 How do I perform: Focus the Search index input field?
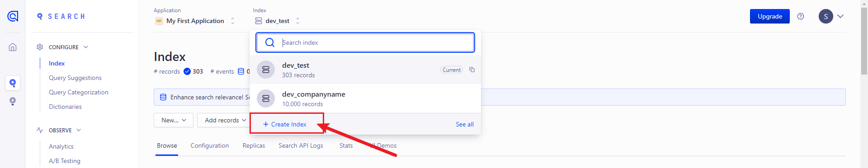click(365, 42)
